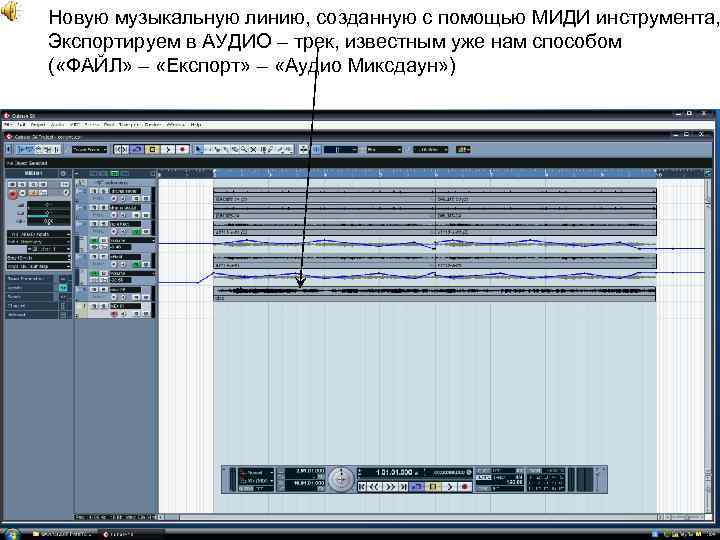Click Go to End on Transport panel

coord(403,486)
